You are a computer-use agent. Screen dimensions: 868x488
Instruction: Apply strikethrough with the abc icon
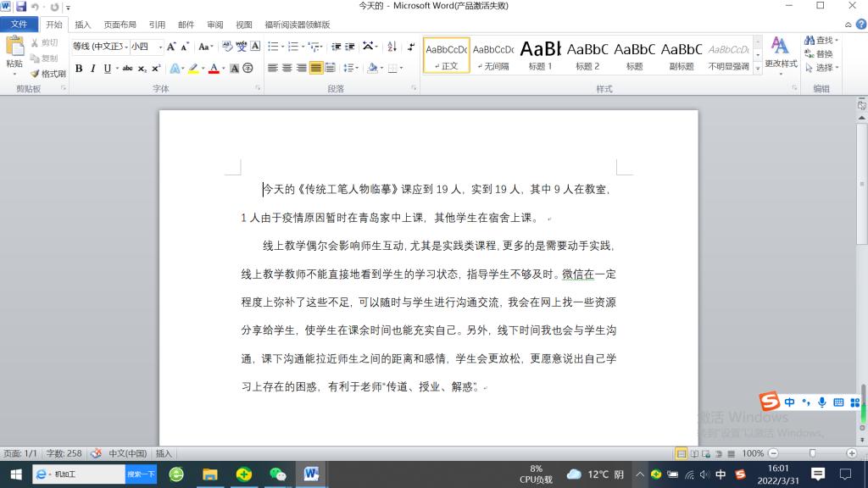point(127,69)
